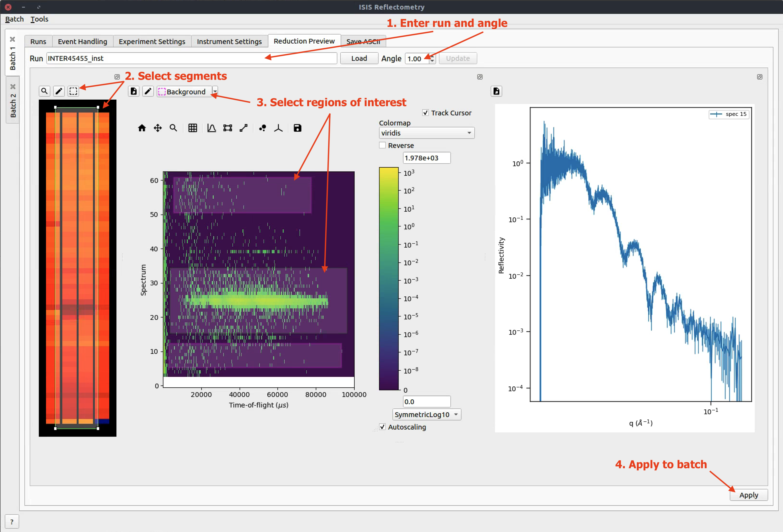This screenshot has height=532, width=783.
Task: Click the export icon above the reflectivity plot
Action: (x=496, y=91)
